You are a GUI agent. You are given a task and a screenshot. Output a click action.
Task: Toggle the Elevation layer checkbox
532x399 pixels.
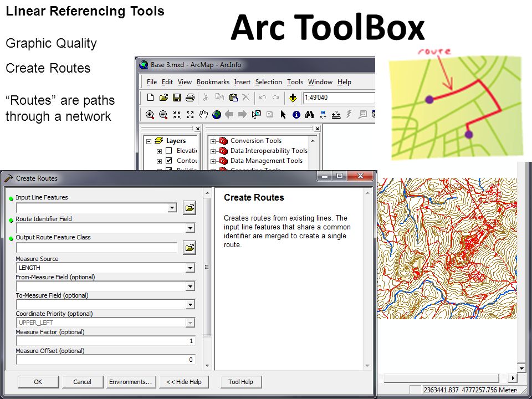[168, 151]
